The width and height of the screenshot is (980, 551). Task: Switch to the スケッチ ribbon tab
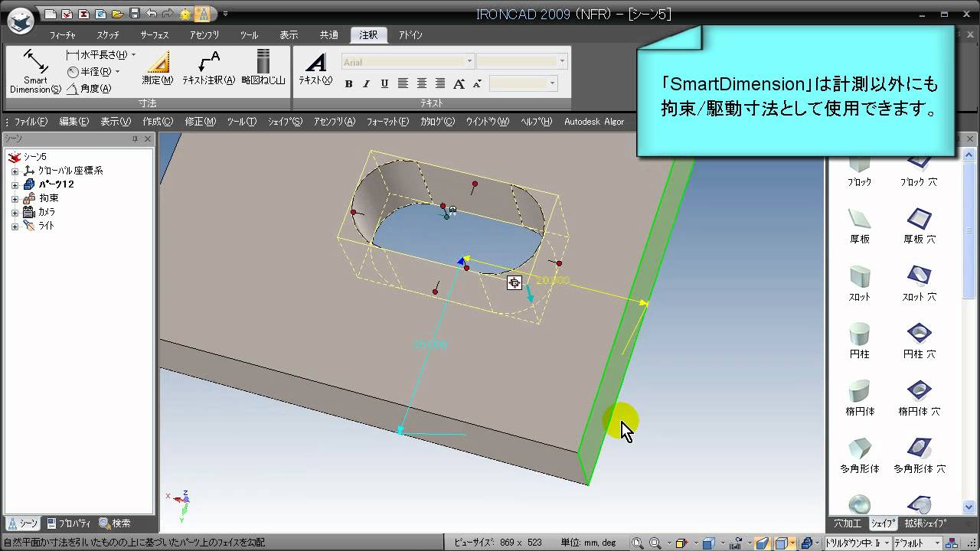click(x=107, y=35)
